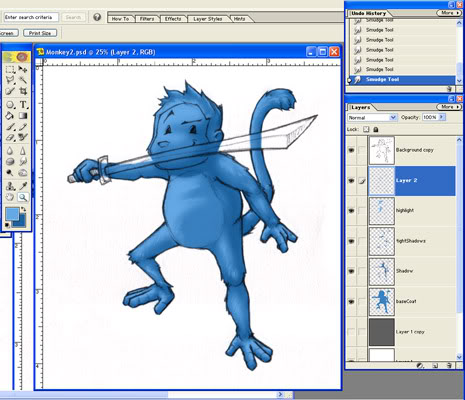465x400 pixels.
Task: Toggle the lock all padlock checkbox
Action: pyautogui.click(x=376, y=129)
